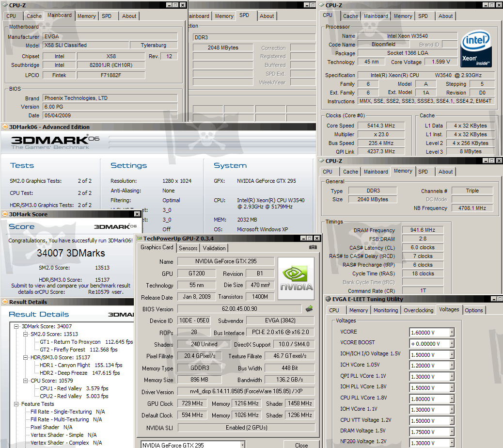Click the TechPowerUp GPU-Z title bar icon
Screen dimensions: 503x448
pyautogui.click(x=139, y=239)
